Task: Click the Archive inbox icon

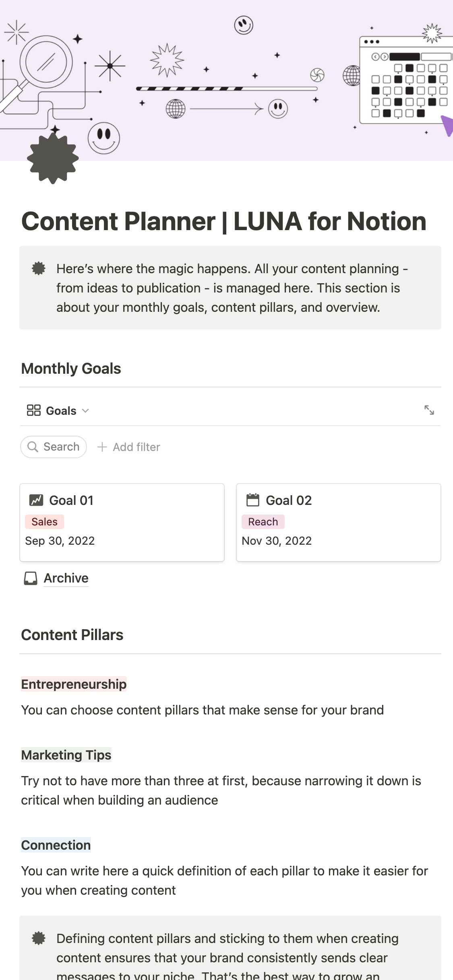Action: 31,578
